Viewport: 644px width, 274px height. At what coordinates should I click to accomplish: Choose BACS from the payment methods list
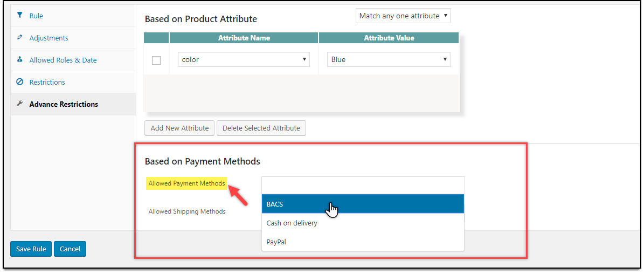pos(363,204)
